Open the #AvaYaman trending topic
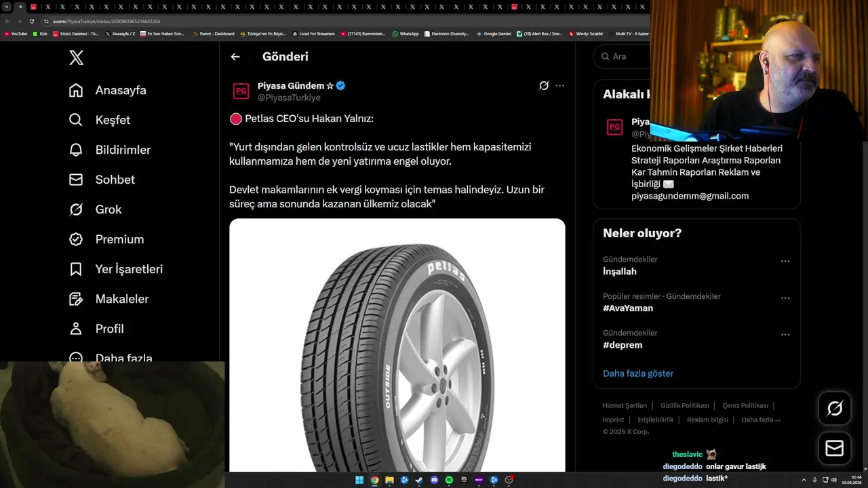This screenshot has width=868, height=488. pos(628,308)
